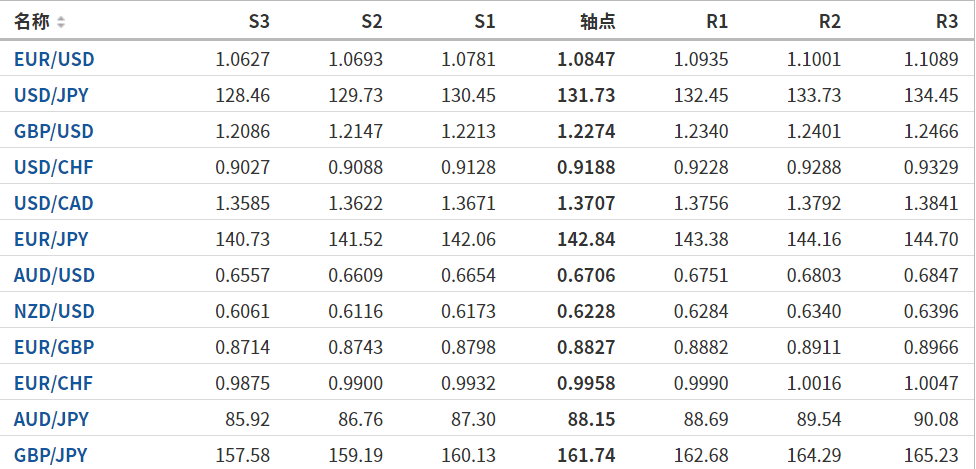
Task: Open the AUD/USD currency pair link
Action: [54, 275]
